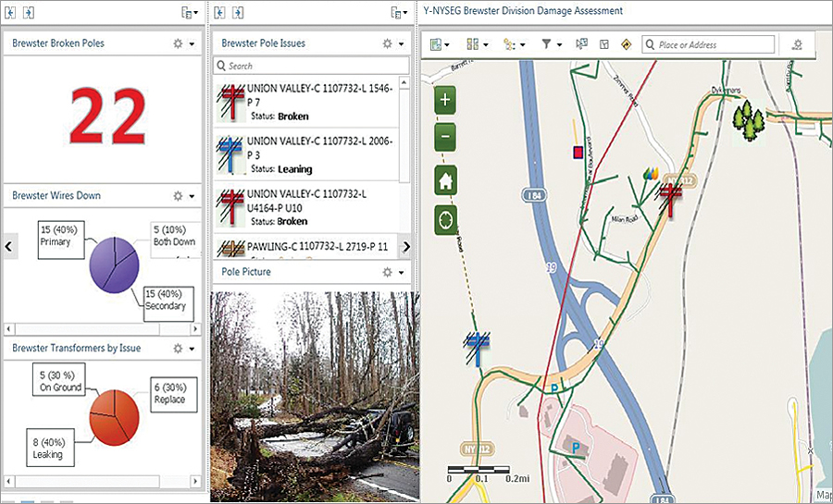This screenshot has width=833, height=504.
Task: Open the first panel's layout options dropdown
Action: coord(190,13)
